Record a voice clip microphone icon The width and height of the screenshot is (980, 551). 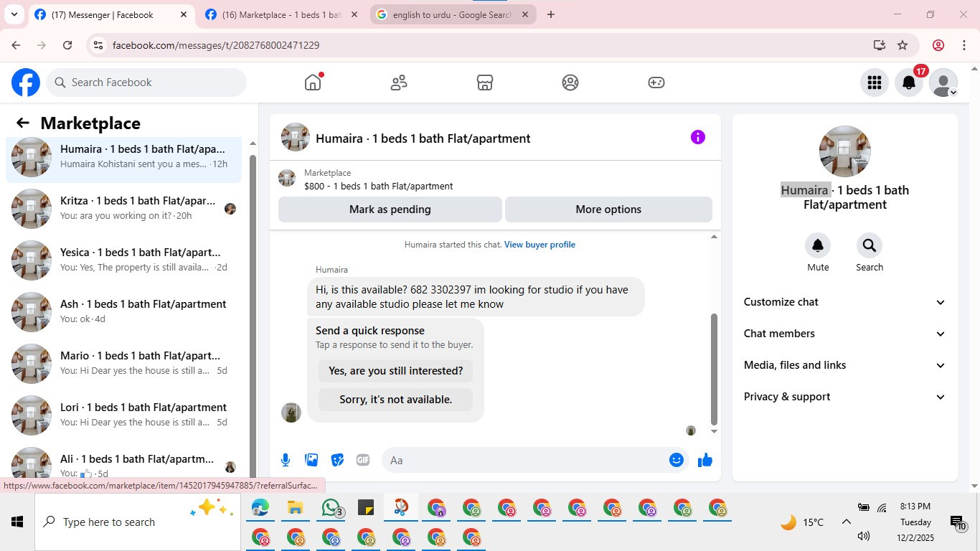pos(286,460)
